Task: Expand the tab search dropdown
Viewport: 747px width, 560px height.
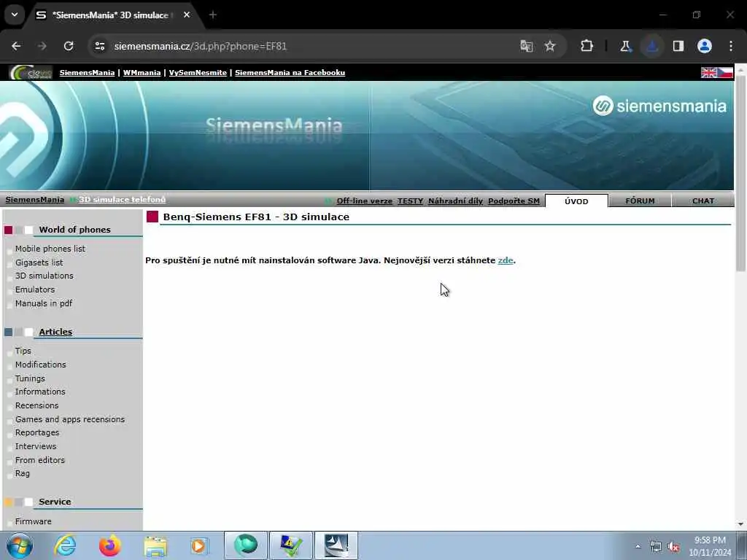Action: 15,15
